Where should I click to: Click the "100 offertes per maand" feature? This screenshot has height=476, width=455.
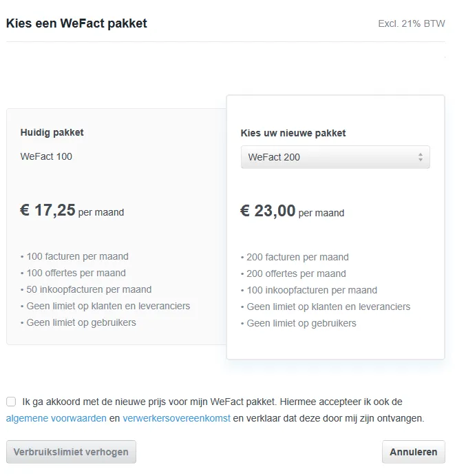(76, 273)
